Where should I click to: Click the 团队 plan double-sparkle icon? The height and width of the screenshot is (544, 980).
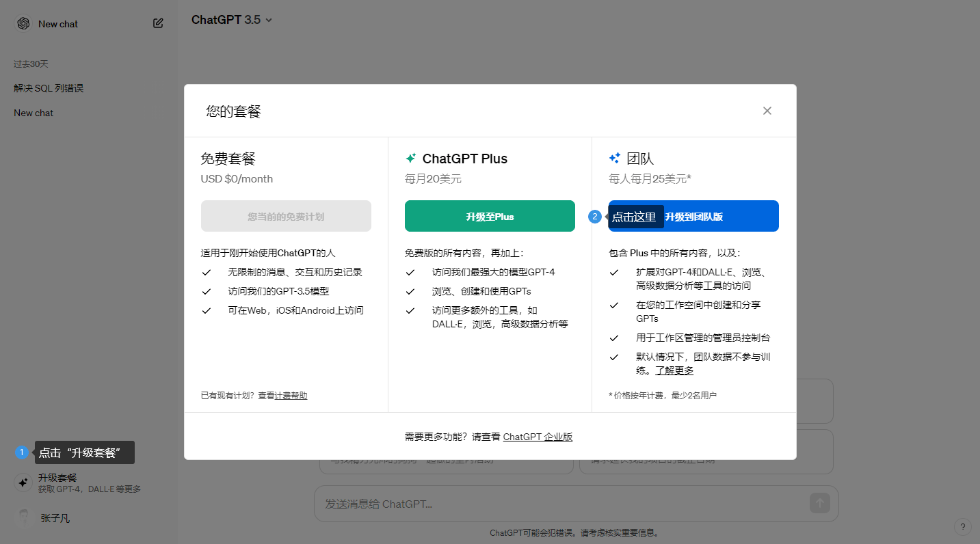pyautogui.click(x=614, y=158)
